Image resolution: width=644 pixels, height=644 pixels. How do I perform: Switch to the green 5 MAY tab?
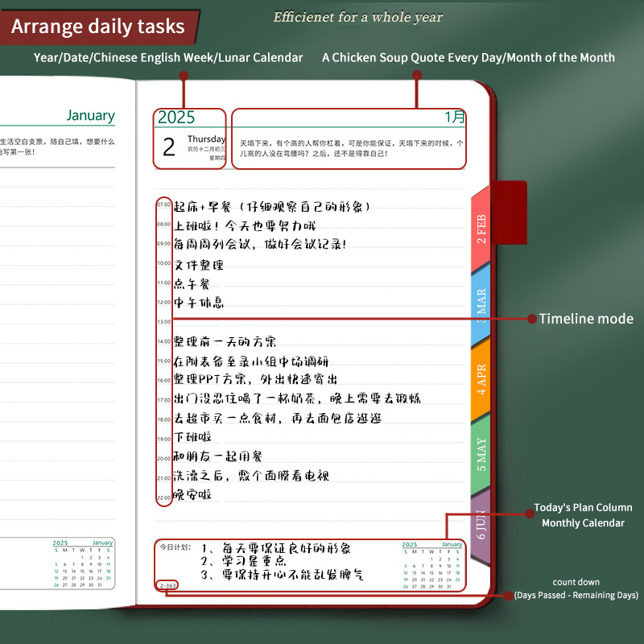481,455
